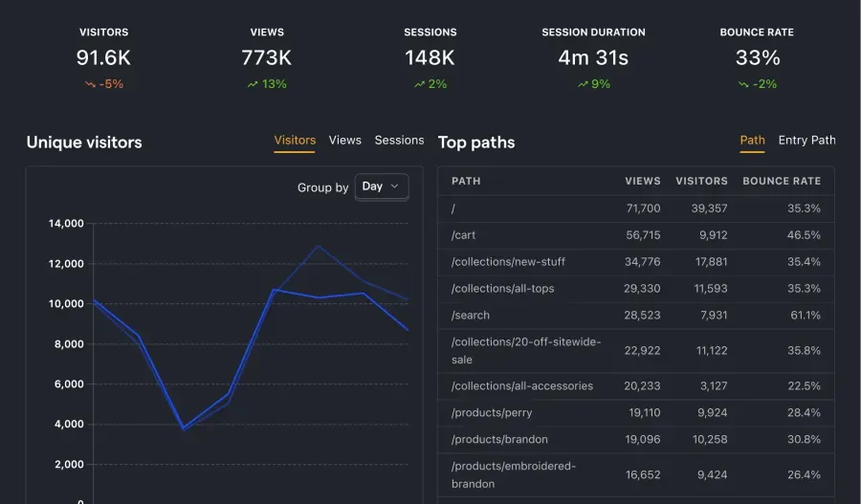The image size is (861, 504).
Task: Click the /products/brandon path
Action: pos(499,440)
